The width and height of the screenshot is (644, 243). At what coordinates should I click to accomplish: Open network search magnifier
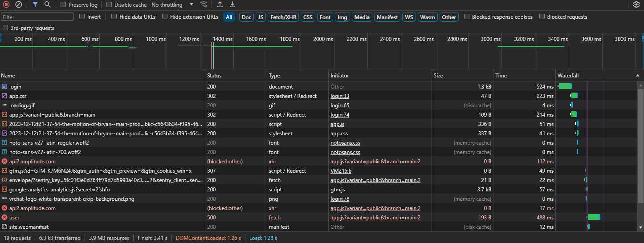47,4
